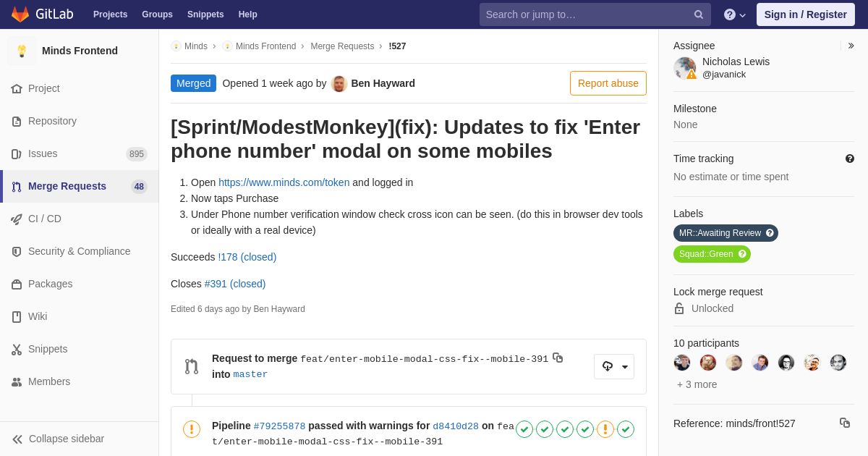The image size is (868, 456).
Task: Open the orange warning pipeline stage
Action: coord(605,429)
